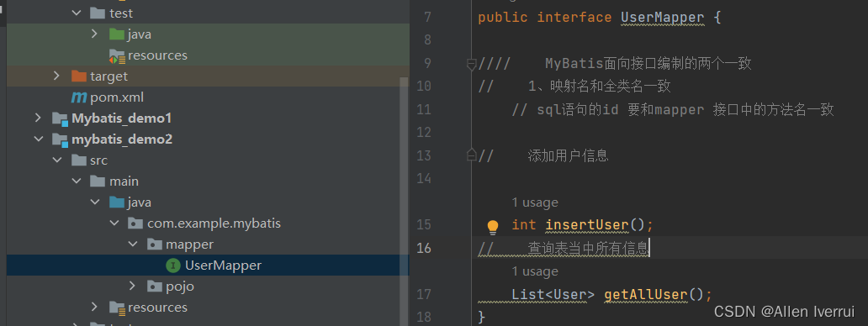This screenshot has width=868, height=326.
Task: Collapse the mybatis_demo2 module chevron
Action: point(38,139)
